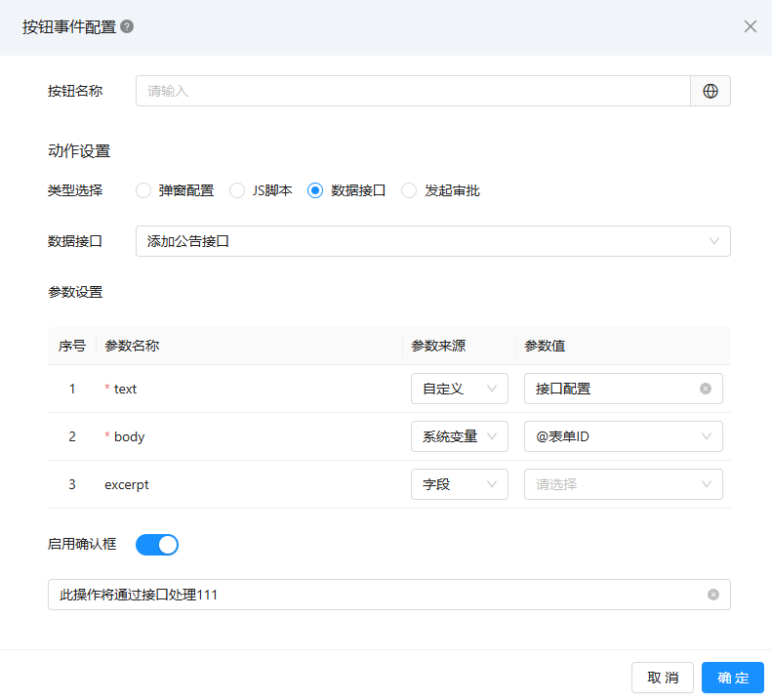The image size is (772, 700).
Task: Click the globe language icon for button name
Action: click(711, 91)
